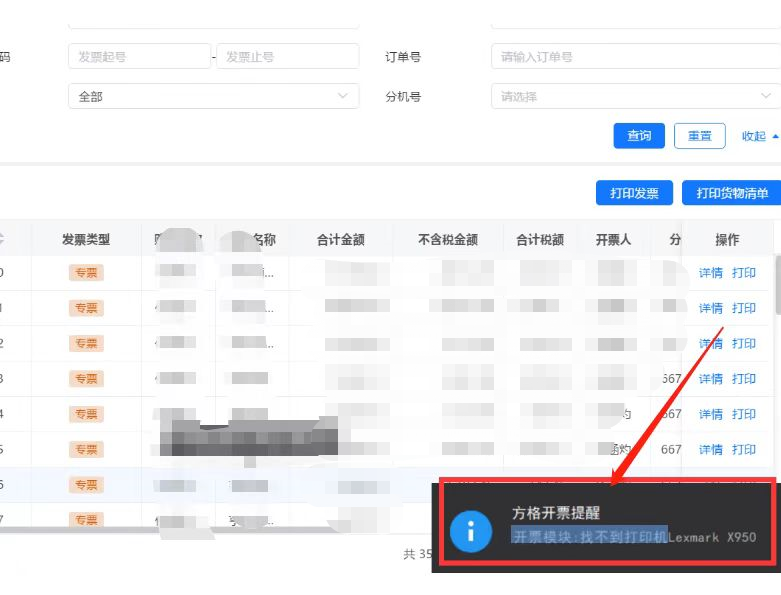
Task: Click the 发票类型 column header
Action: tap(86, 240)
